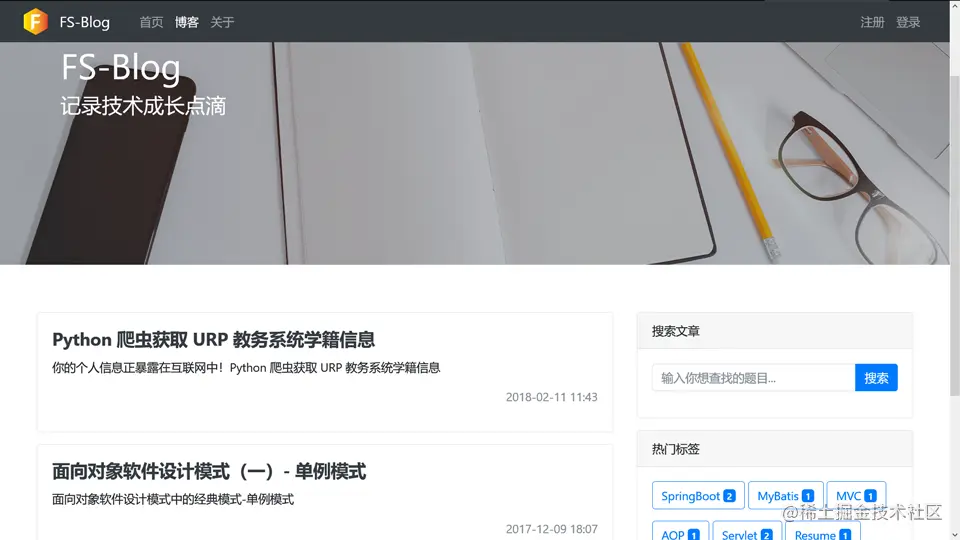The width and height of the screenshot is (960, 540).
Task: Select the MVC tag
Action: [x=856, y=495]
